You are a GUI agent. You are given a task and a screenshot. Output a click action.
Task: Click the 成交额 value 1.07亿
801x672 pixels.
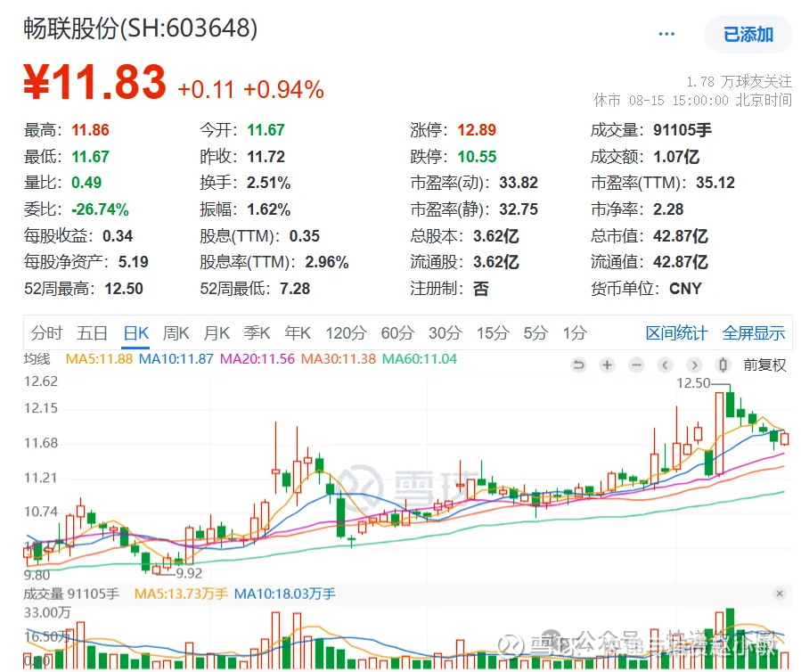click(x=676, y=156)
